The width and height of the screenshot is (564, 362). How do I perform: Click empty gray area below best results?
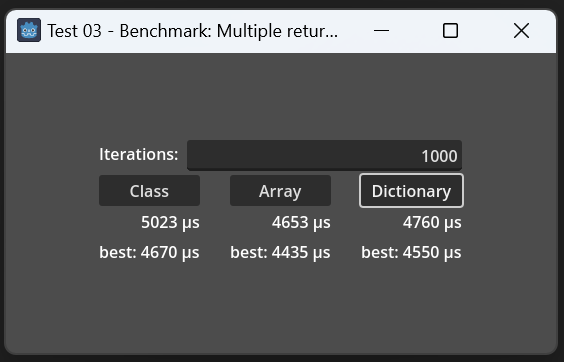281,306
